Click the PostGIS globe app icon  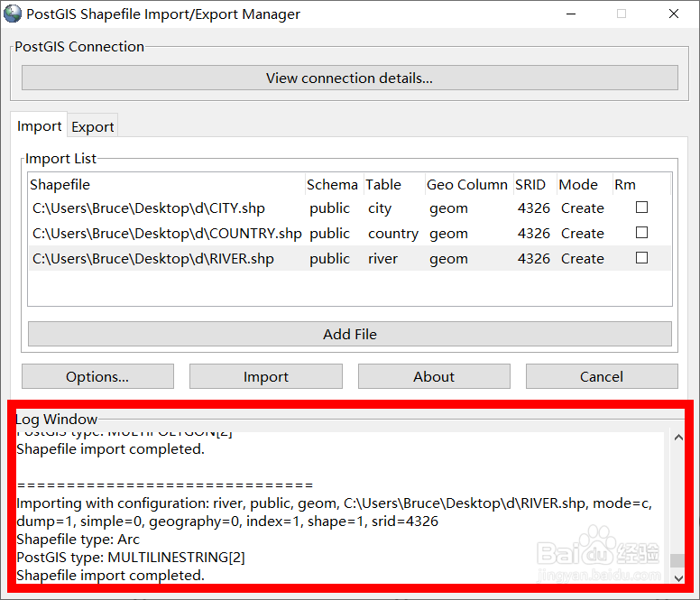point(14,14)
